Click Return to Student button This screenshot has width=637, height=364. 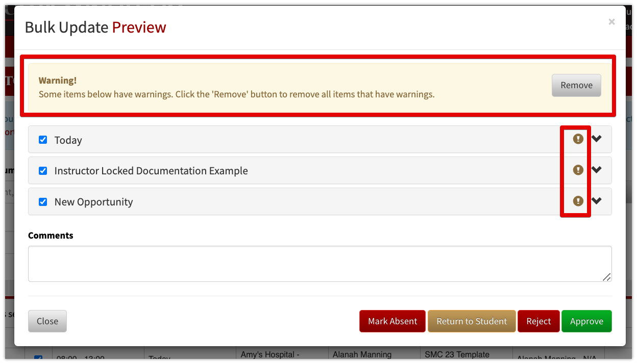472,321
